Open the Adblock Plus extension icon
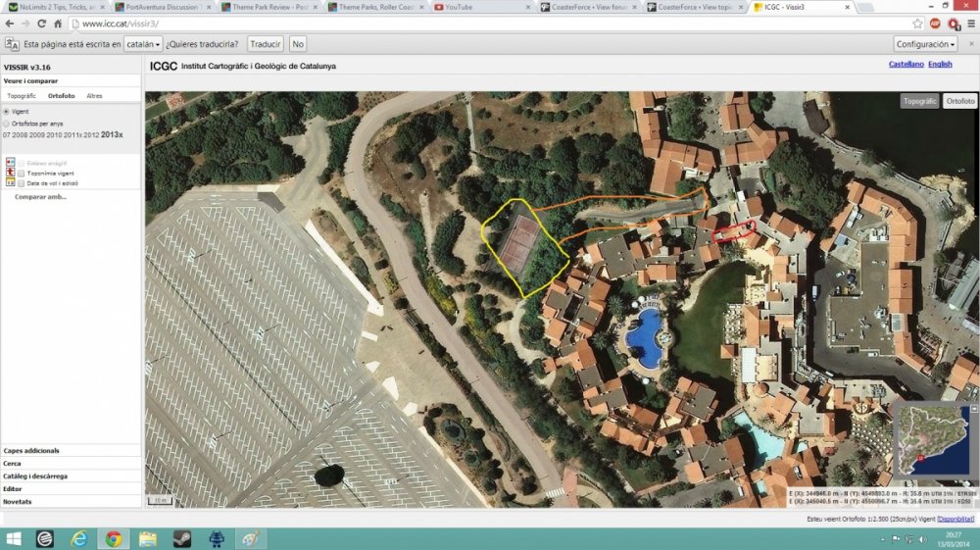The image size is (980, 550). tap(936, 24)
